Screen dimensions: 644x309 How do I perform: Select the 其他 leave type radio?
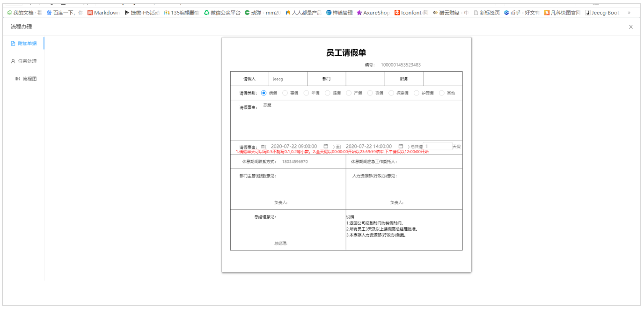[x=442, y=93]
